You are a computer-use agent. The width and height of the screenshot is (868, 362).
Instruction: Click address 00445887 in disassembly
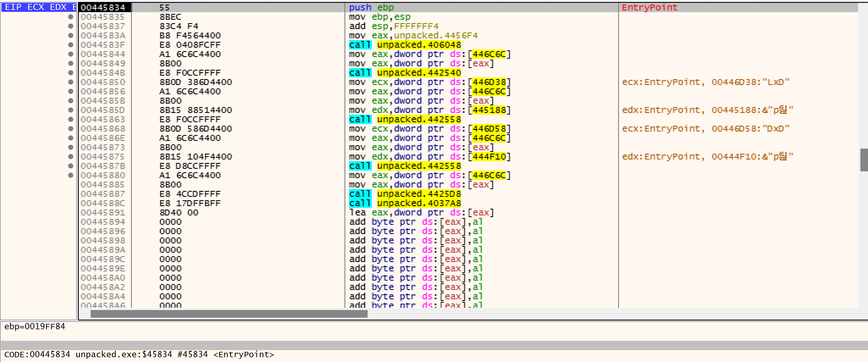[103, 194]
